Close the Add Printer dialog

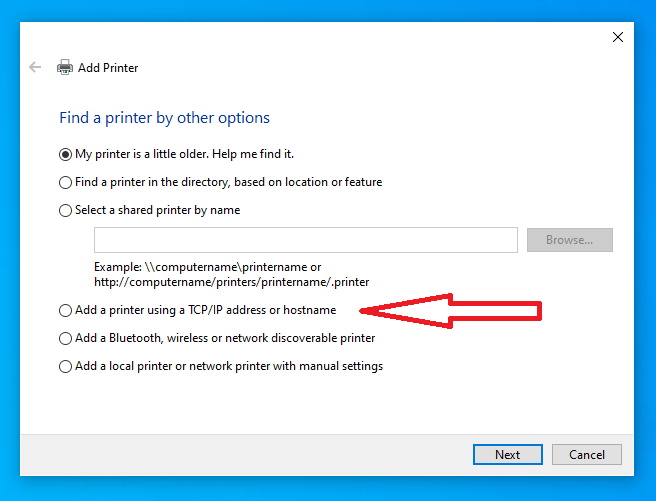(617, 37)
